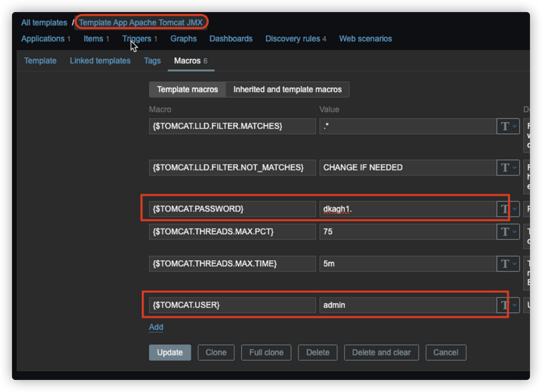Focus the CHANGE IF NEEDED value field
This screenshot has width=542, height=392.
408,168
